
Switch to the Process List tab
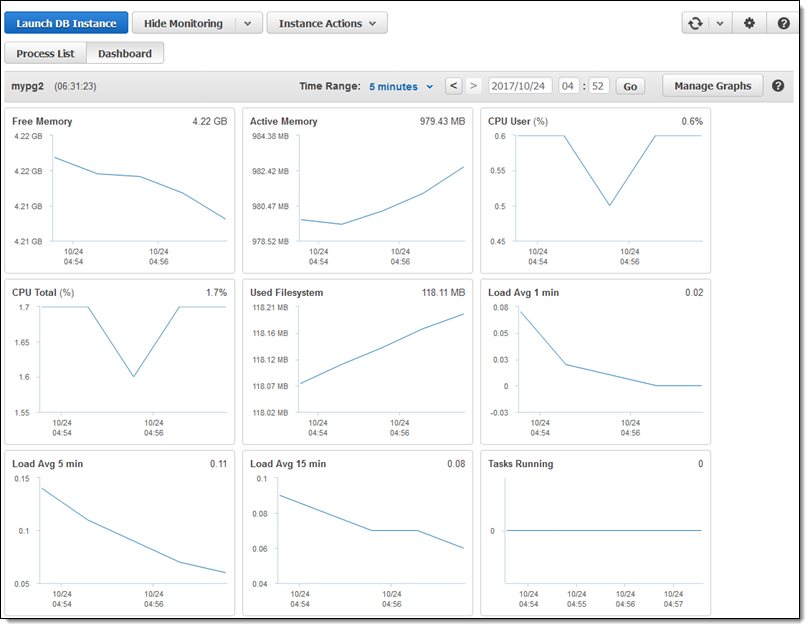click(45, 53)
